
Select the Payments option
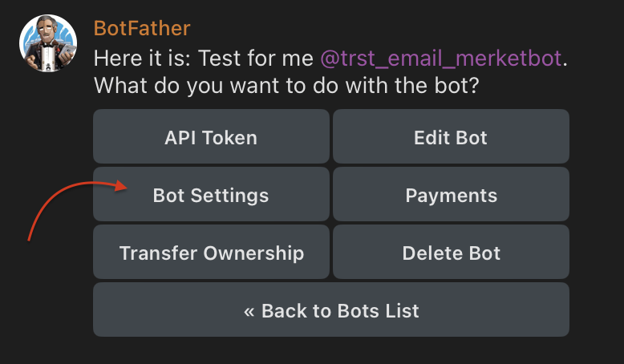point(451,195)
